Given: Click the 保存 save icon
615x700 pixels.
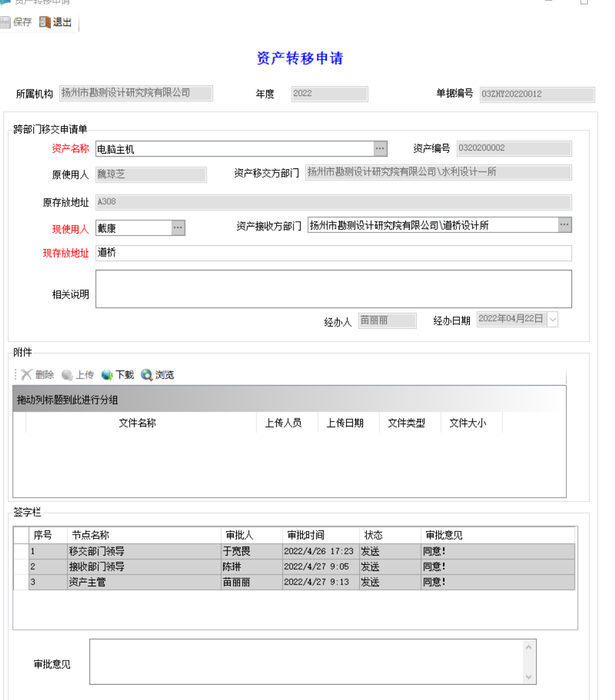Looking at the screenshot, I should tap(5, 22).
